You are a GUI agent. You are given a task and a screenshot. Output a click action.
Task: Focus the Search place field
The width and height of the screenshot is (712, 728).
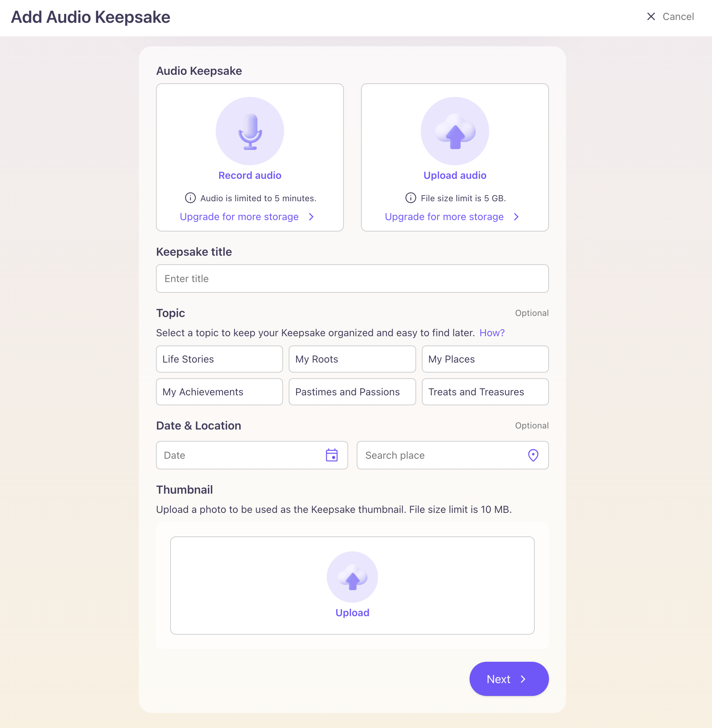[x=441, y=455]
